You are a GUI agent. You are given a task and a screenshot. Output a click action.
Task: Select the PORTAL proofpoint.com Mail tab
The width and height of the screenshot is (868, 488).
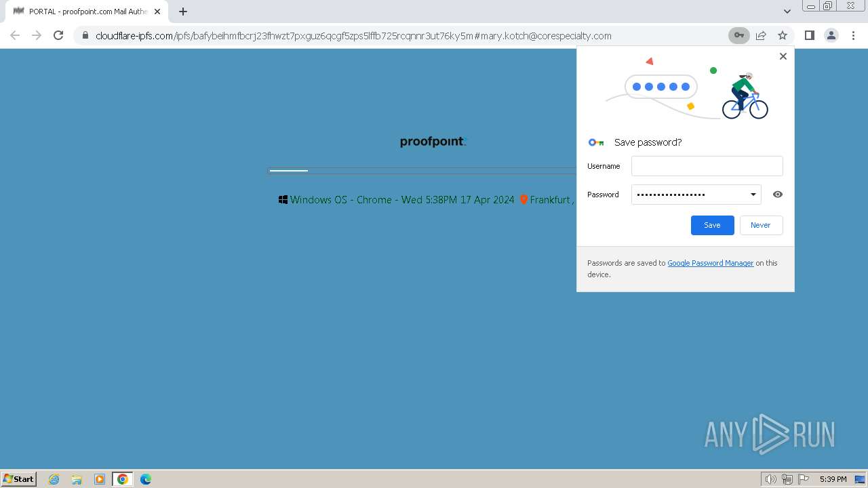[85, 12]
